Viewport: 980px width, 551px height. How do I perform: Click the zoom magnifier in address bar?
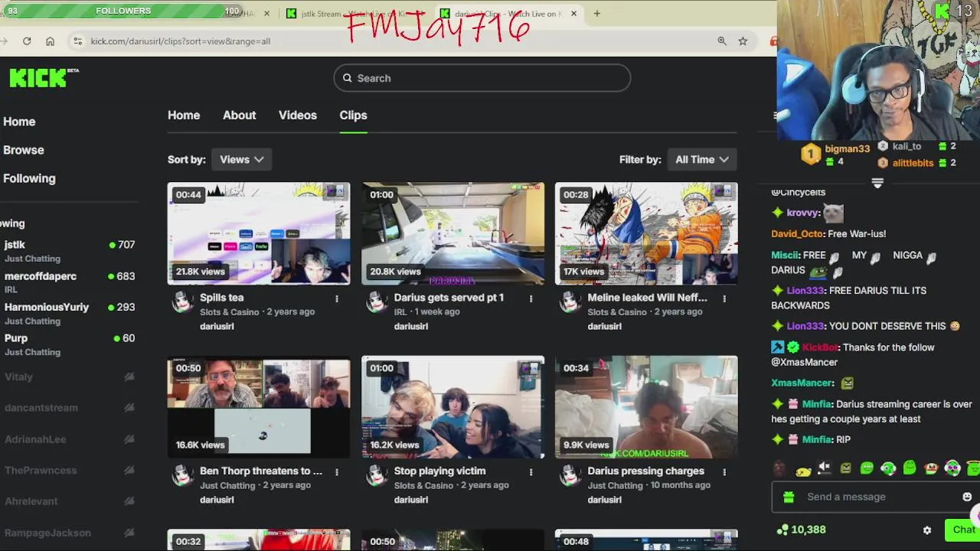[722, 41]
